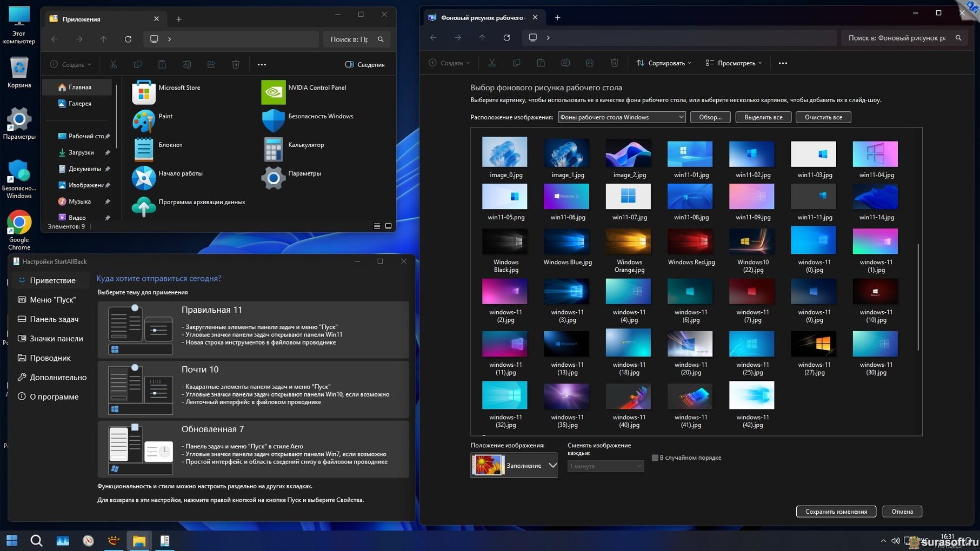Show hidden system tray icons chevron
Viewport: 980px width, 551px height.
tap(883, 541)
